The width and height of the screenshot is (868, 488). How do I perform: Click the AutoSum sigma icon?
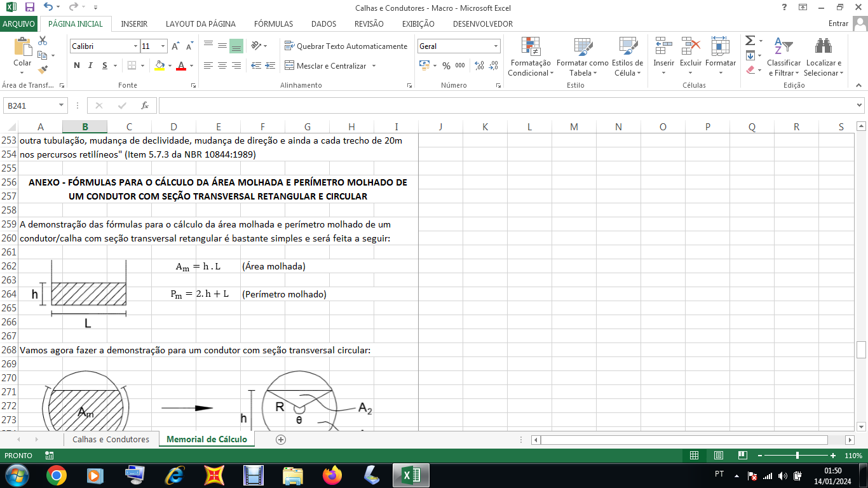[750, 41]
